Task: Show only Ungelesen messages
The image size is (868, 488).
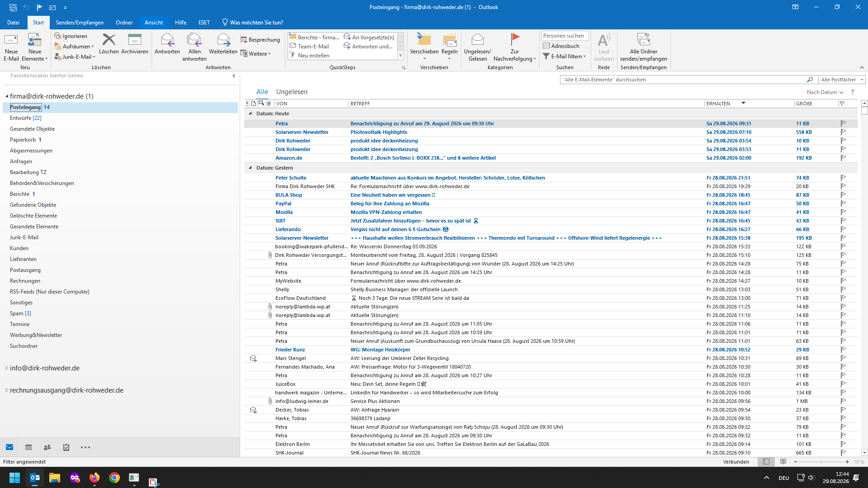Action: [292, 92]
